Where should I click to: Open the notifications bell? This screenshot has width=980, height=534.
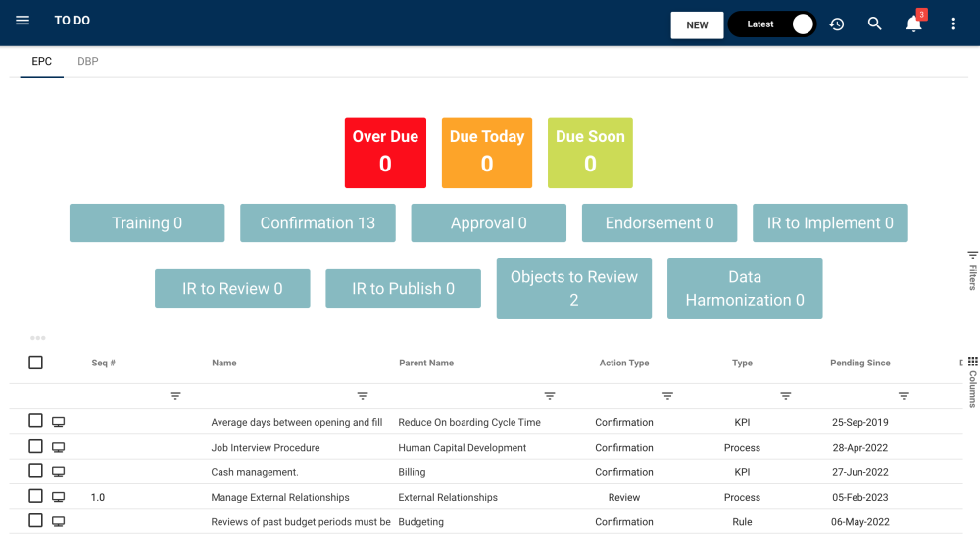913,24
